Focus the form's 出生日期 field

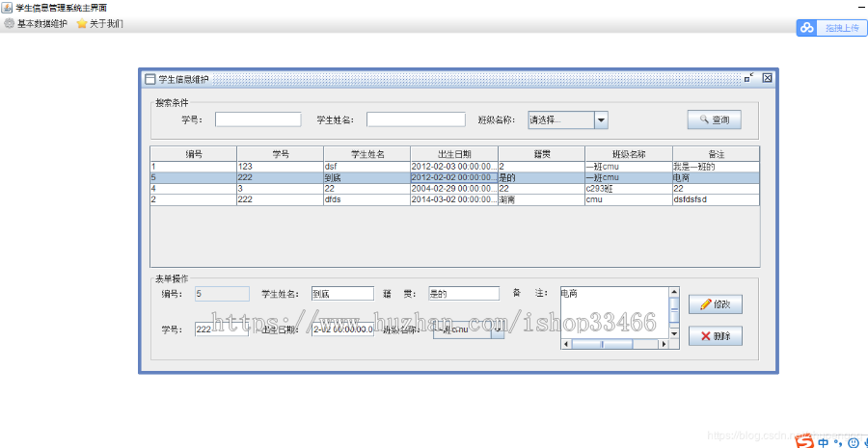click(x=342, y=329)
